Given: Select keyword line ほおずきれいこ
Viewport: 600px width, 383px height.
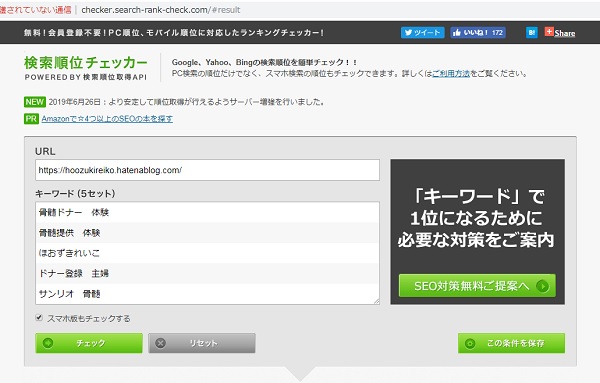Looking at the screenshot, I should point(69,253).
